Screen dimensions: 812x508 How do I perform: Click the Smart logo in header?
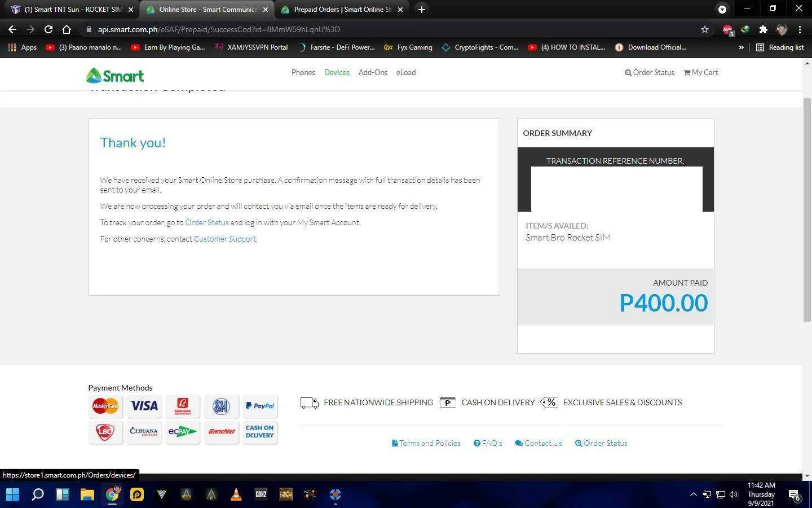[x=115, y=76]
